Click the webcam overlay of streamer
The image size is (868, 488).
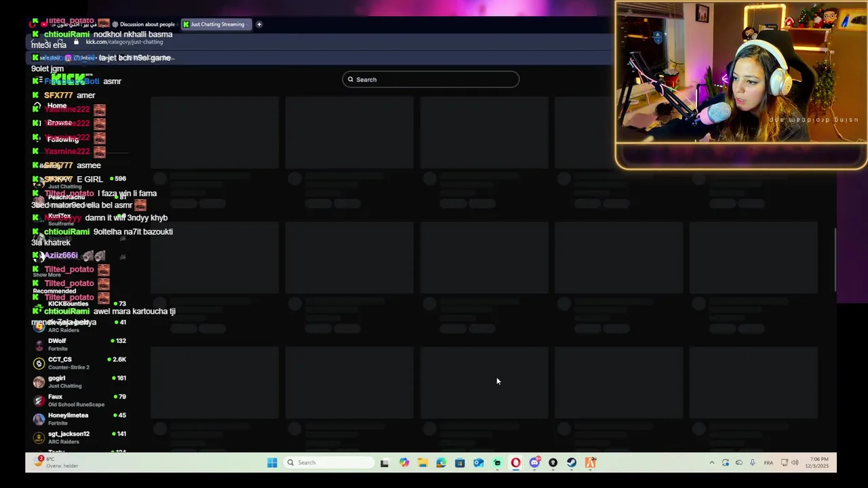(741, 73)
